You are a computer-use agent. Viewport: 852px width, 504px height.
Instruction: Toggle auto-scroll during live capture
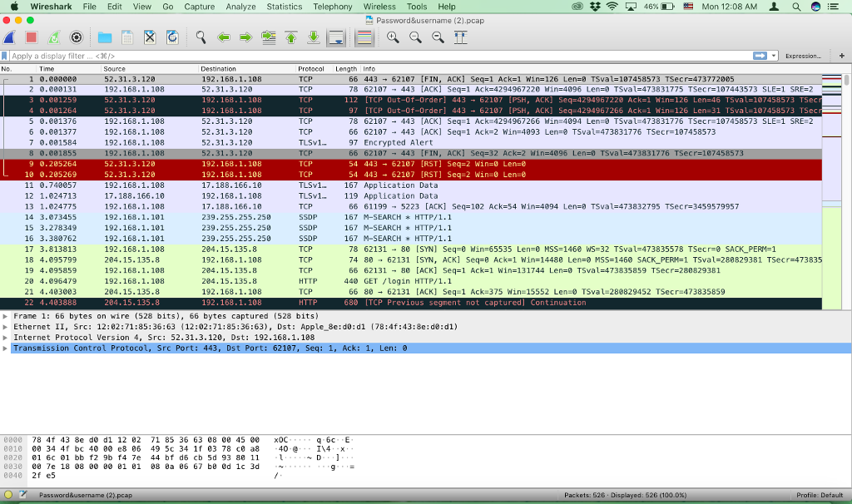pyautogui.click(x=336, y=37)
